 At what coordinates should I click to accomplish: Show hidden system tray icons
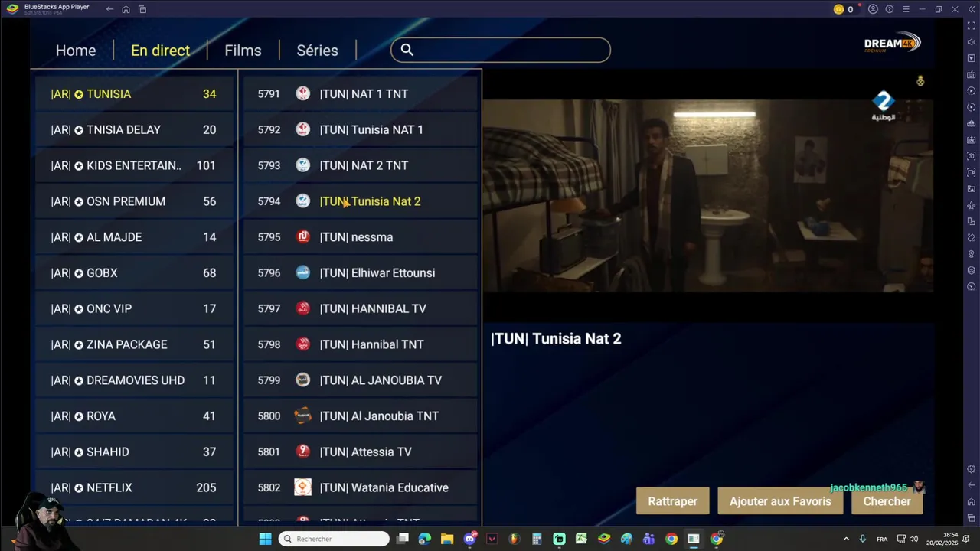(x=846, y=539)
